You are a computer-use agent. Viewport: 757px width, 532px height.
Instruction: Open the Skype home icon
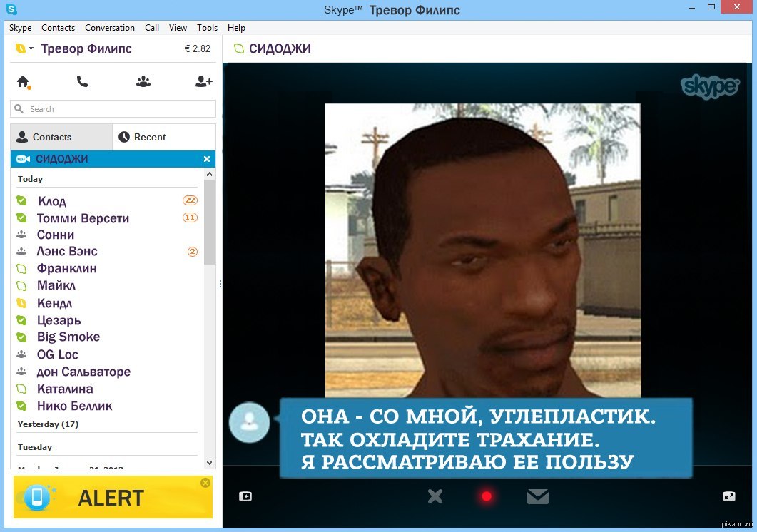click(23, 82)
